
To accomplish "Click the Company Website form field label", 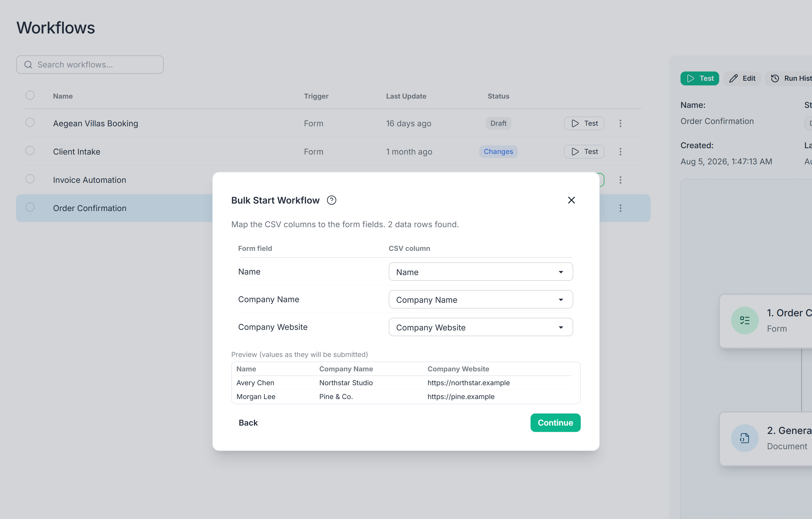I will 273,327.
